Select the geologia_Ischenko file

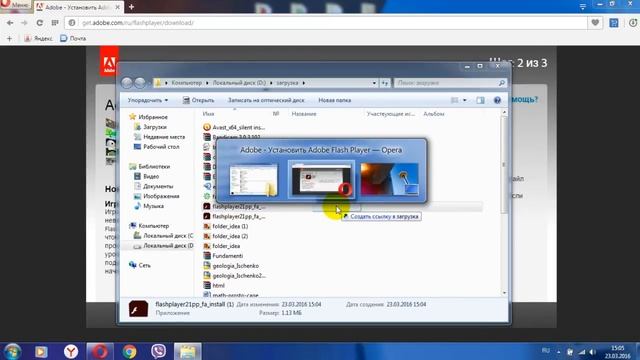(231, 266)
